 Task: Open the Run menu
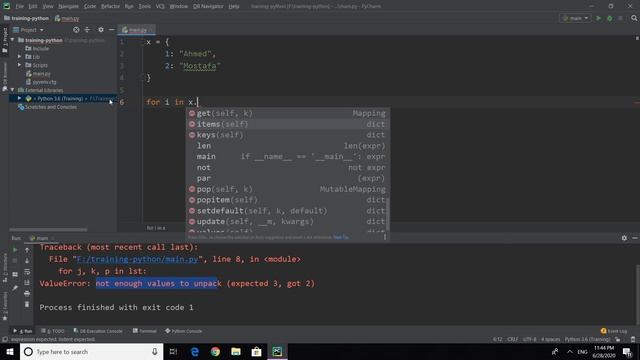pyautogui.click(x=129, y=6)
